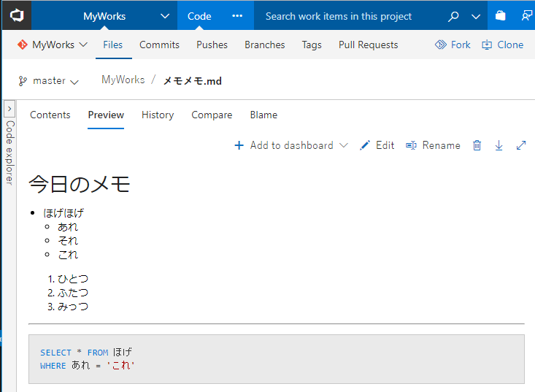Viewport: 535px width, 392px height.
Task: Expand the Code explorer side panel
Action: click(x=9, y=109)
